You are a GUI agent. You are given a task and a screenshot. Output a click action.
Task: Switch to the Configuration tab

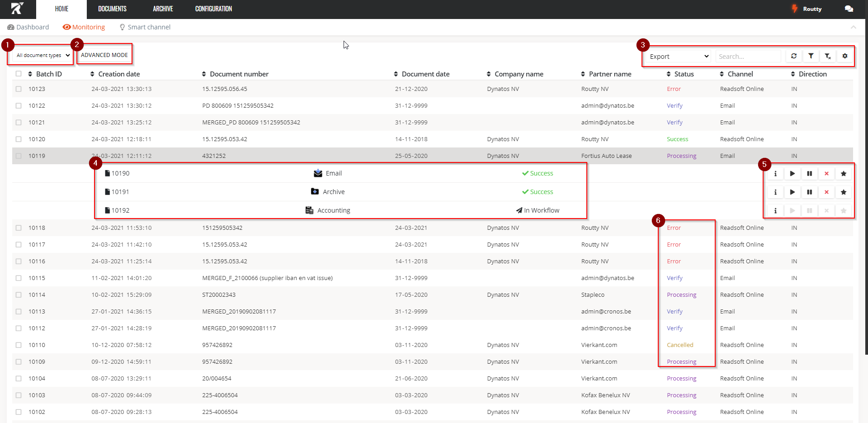(213, 9)
